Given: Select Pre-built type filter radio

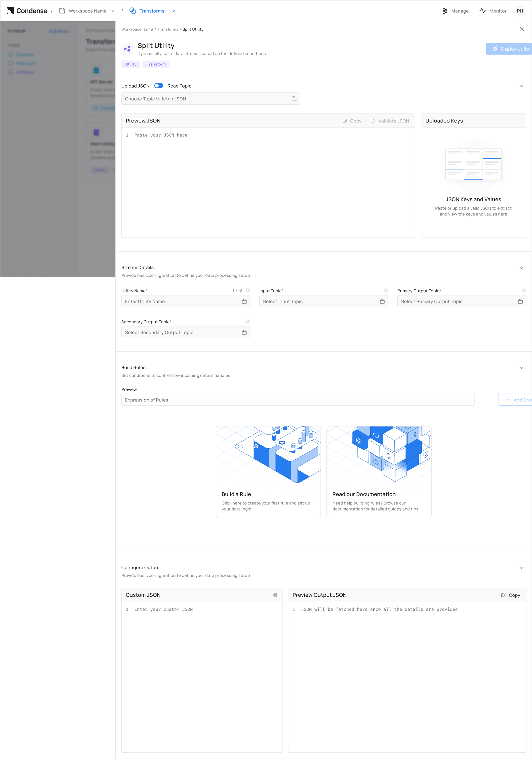Looking at the screenshot, I should coord(11,63).
